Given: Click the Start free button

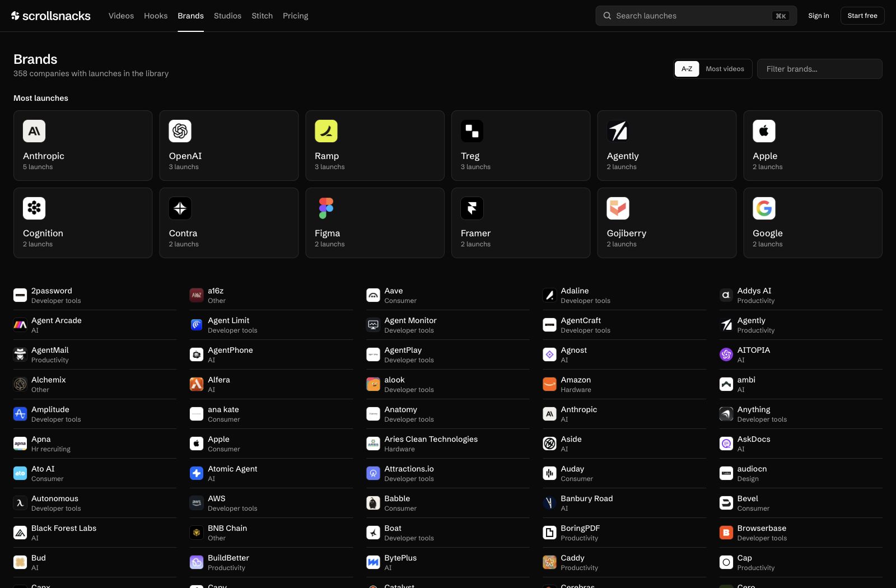Looking at the screenshot, I should 862,16.
